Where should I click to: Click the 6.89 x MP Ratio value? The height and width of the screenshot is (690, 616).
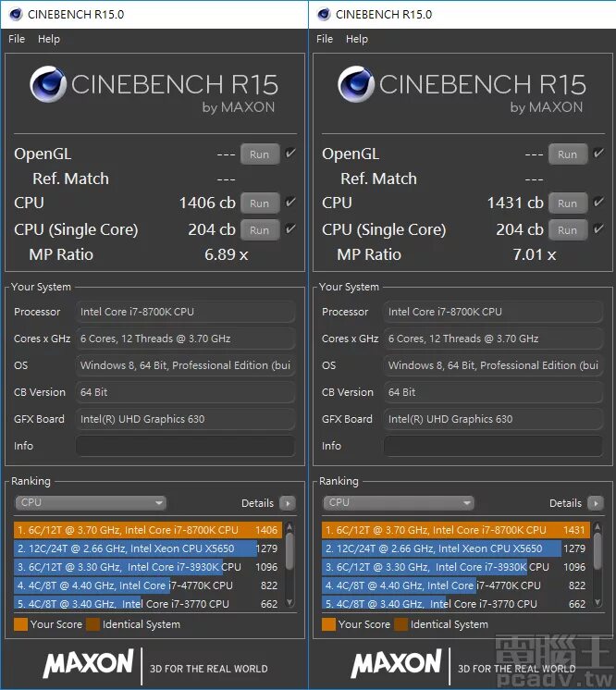227,254
